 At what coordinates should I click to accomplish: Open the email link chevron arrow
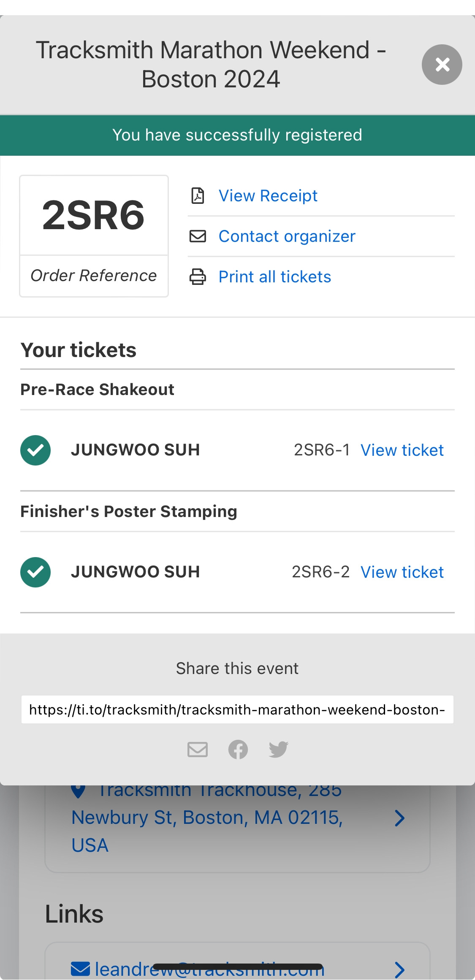pyautogui.click(x=399, y=970)
